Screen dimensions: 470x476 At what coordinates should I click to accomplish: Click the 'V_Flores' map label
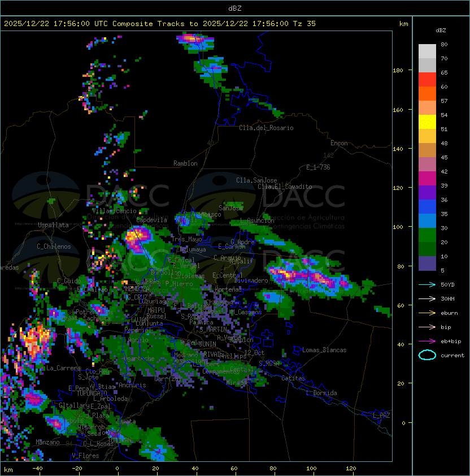click(85, 456)
